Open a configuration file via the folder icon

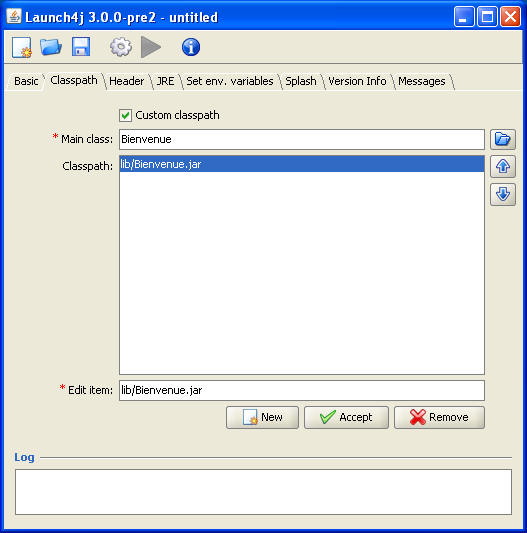tap(51, 47)
